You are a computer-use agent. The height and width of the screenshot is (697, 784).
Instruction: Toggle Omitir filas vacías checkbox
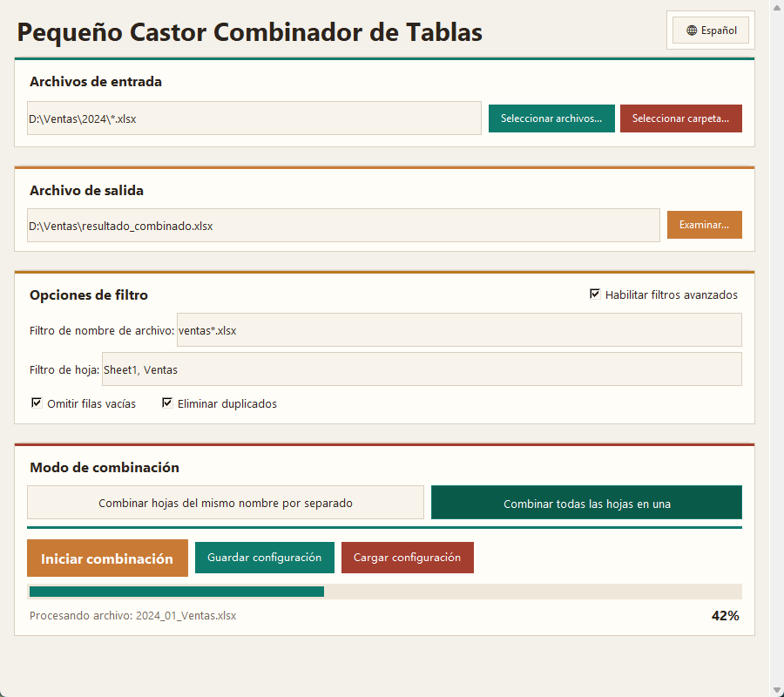pyautogui.click(x=37, y=403)
